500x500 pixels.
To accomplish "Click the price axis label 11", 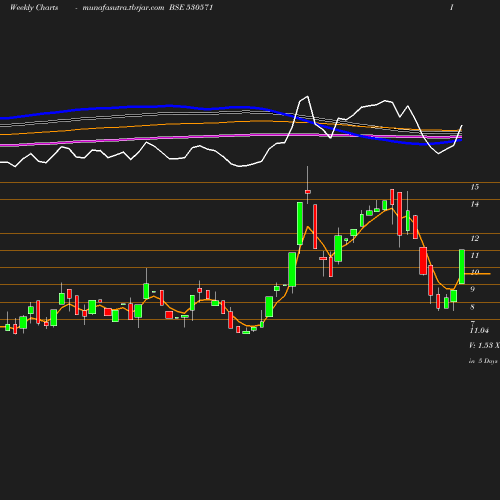I will [x=475, y=255].
